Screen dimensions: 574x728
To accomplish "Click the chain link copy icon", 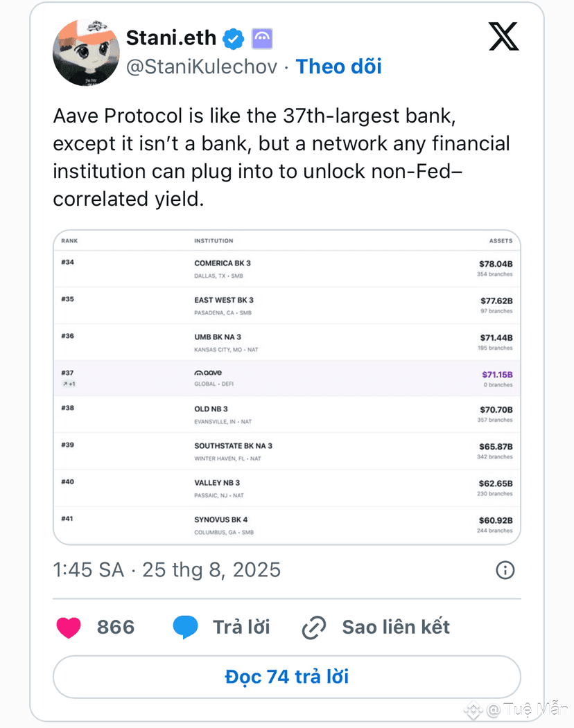I will coord(314,628).
